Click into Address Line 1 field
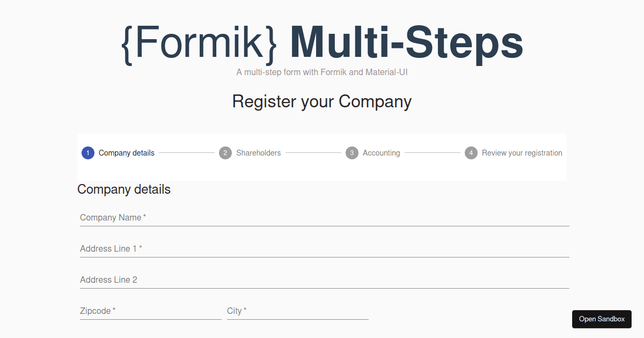The height and width of the screenshot is (338, 644). (x=325, y=248)
